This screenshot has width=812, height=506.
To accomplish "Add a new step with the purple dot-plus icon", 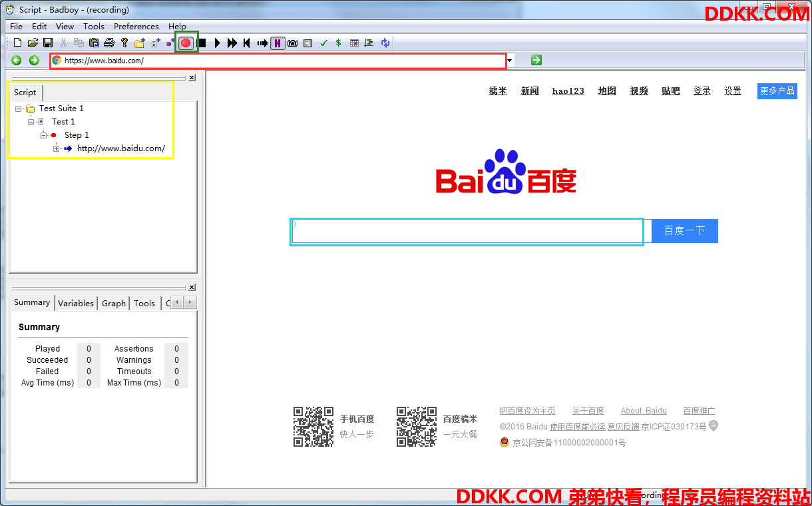I will pos(170,43).
